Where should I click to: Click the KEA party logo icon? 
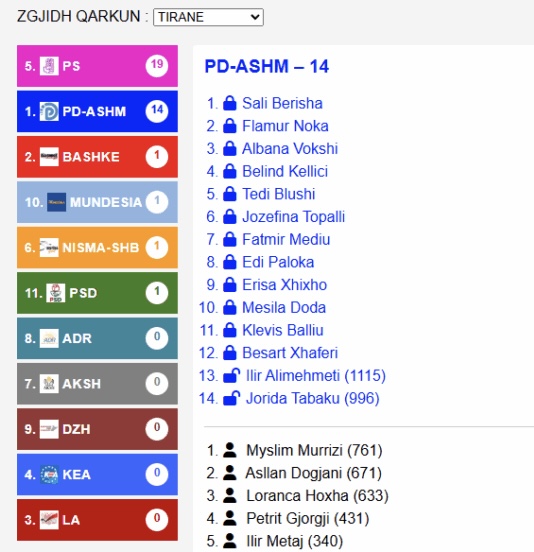click(x=49, y=475)
